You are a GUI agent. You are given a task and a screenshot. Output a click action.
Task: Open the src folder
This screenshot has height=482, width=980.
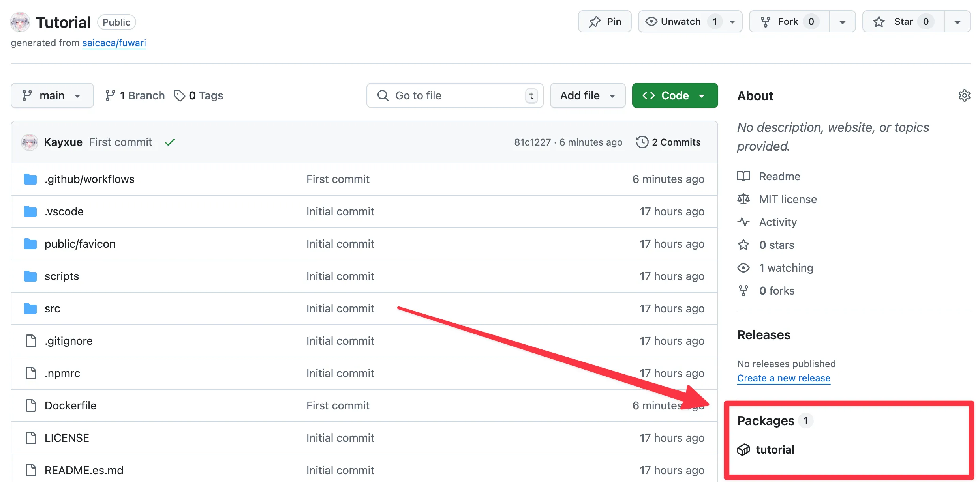click(53, 308)
